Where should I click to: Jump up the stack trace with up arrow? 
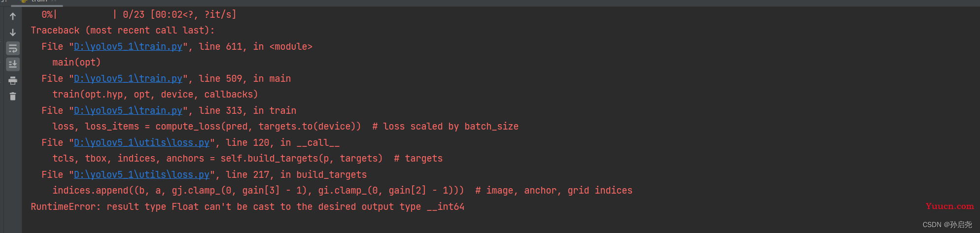pos(13,16)
